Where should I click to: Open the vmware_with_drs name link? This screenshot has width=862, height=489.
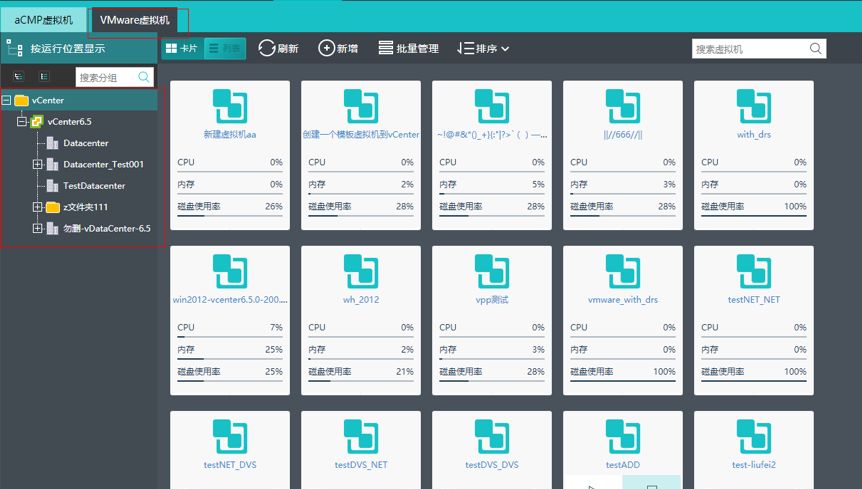tap(623, 299)
